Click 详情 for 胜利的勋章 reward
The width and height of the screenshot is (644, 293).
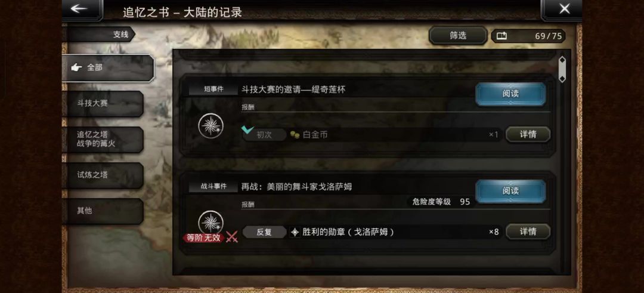[x=528, y=232]
